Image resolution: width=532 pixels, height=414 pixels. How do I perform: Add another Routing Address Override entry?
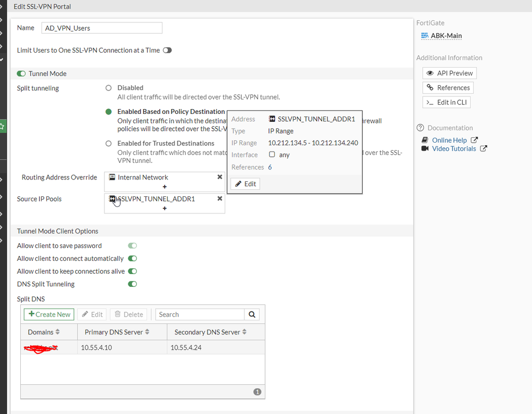pyautogui.click(x=165, y=187)
